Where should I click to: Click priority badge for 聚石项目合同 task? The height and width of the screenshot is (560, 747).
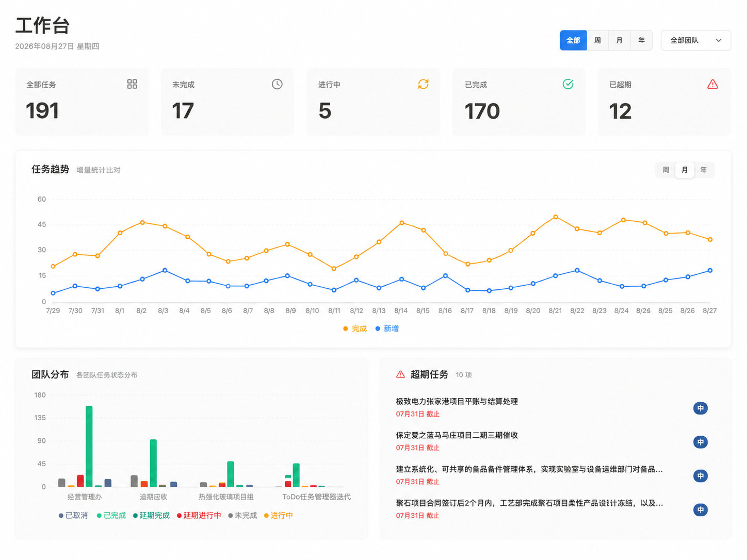point(700,510)
